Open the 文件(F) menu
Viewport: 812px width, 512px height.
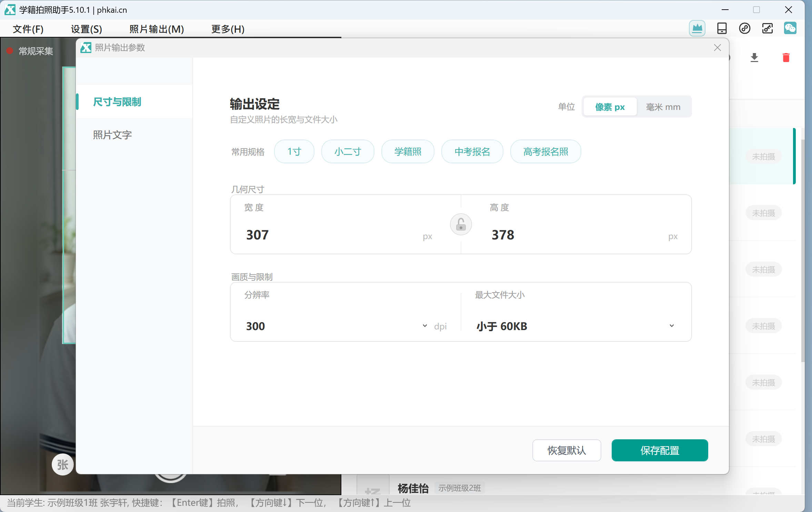click(x=28, y=29)
